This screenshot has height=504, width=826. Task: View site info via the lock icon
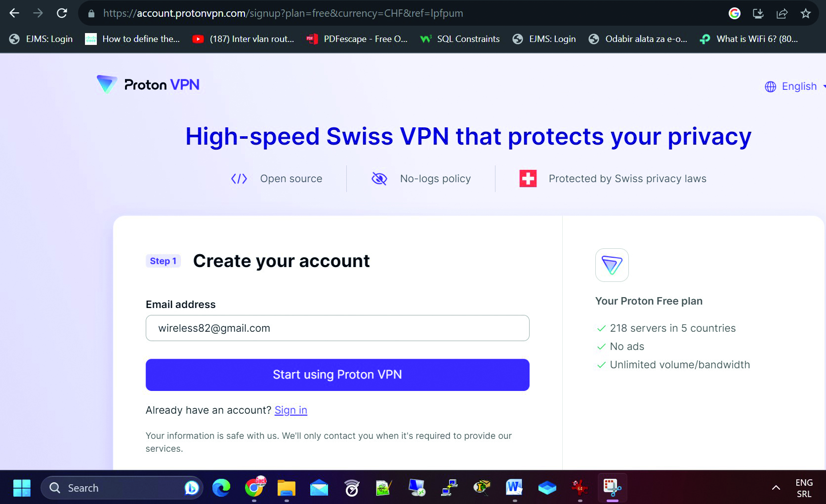(x=91, y=13)
